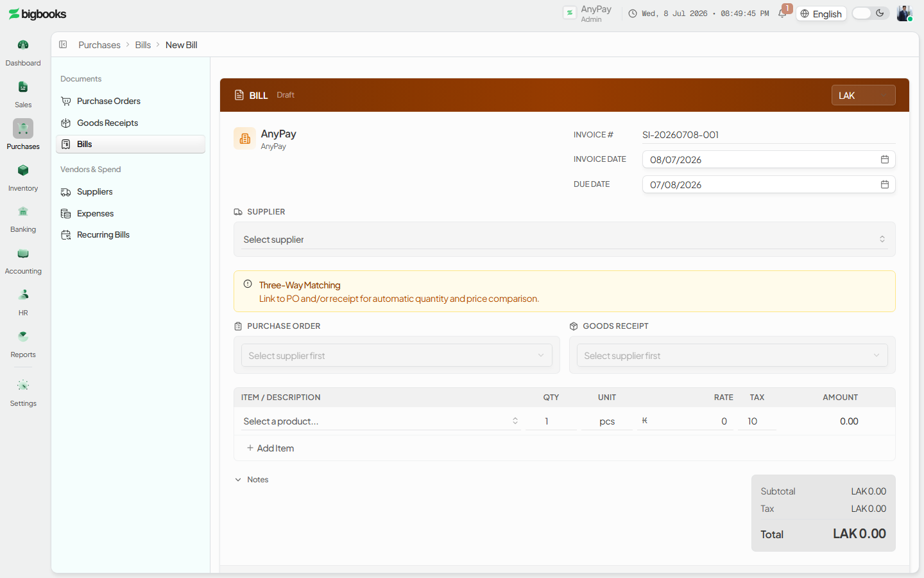The width and height of the screenshot is (924, 578).
Task: Expand the Notes section
Action: pos(252,480)
